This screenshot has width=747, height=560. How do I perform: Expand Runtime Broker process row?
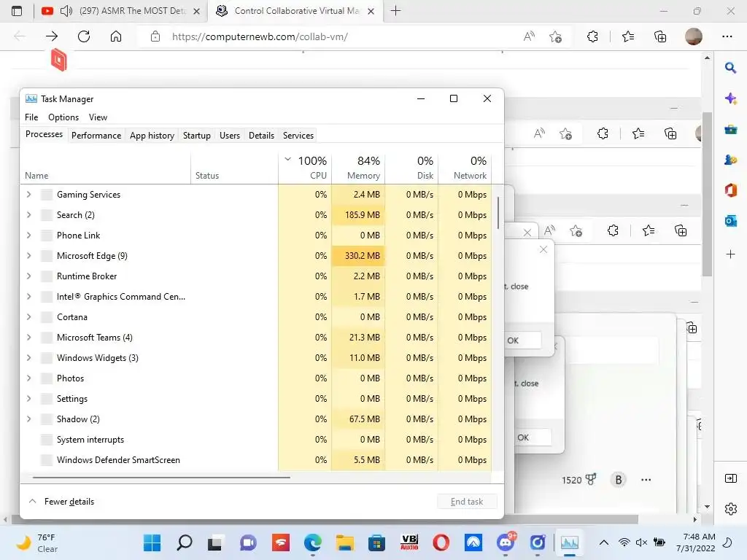29,276
